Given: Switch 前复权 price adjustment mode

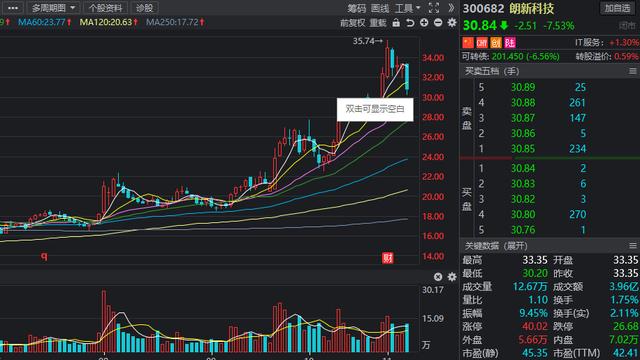Looking at the screenshot, I should [352, 23].
